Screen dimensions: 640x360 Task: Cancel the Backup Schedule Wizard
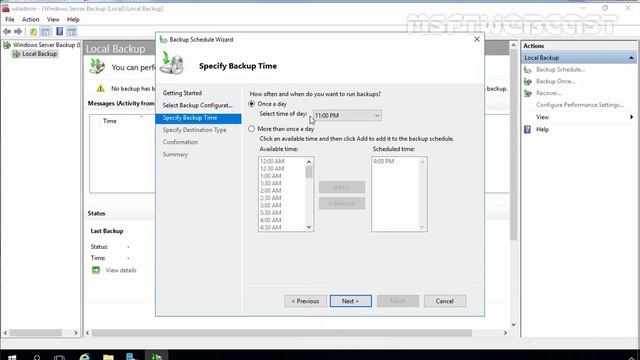coord(445,301)
